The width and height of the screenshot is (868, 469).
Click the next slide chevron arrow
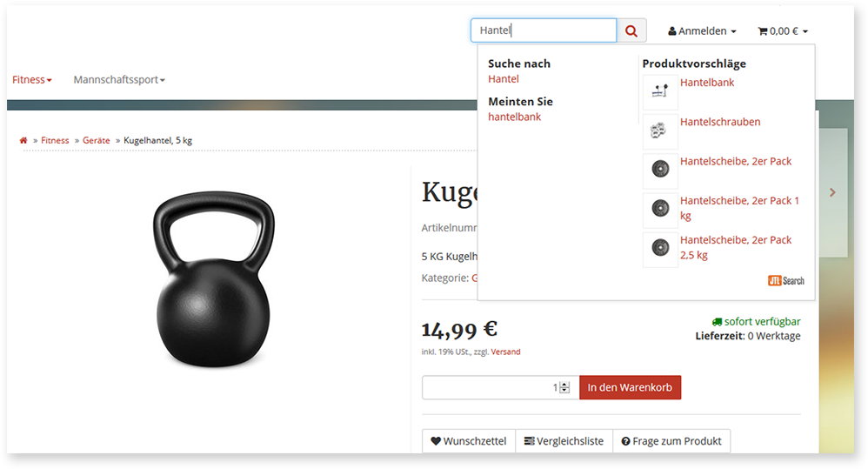832,192
